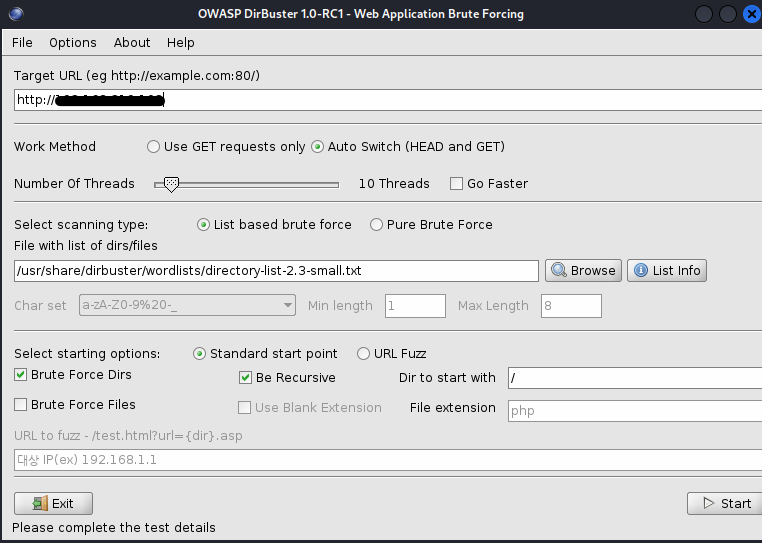Screen dimensions: 762x543
Task: Click the Number Of Threads slider handle
Action: (171, 184)
